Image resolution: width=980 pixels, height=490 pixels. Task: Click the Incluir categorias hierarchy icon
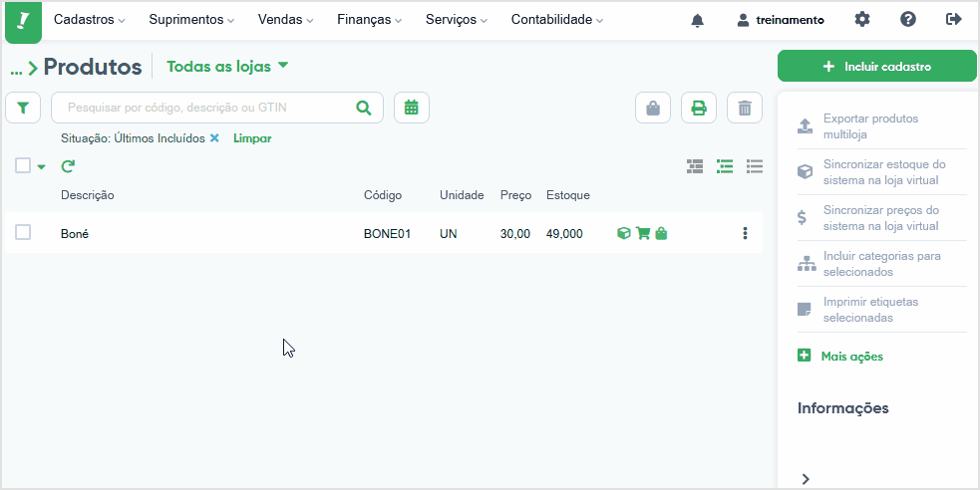click(807, 264)
